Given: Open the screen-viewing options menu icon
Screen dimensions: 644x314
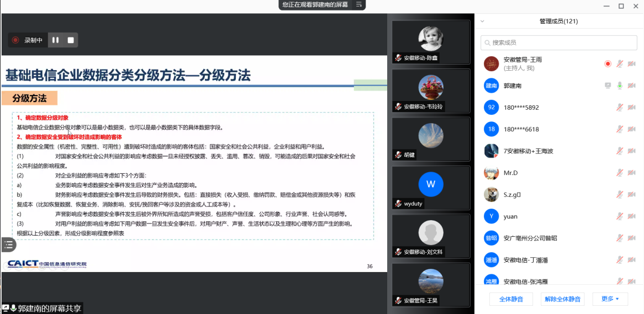Looking at the screenshot, I should point(358,4).
